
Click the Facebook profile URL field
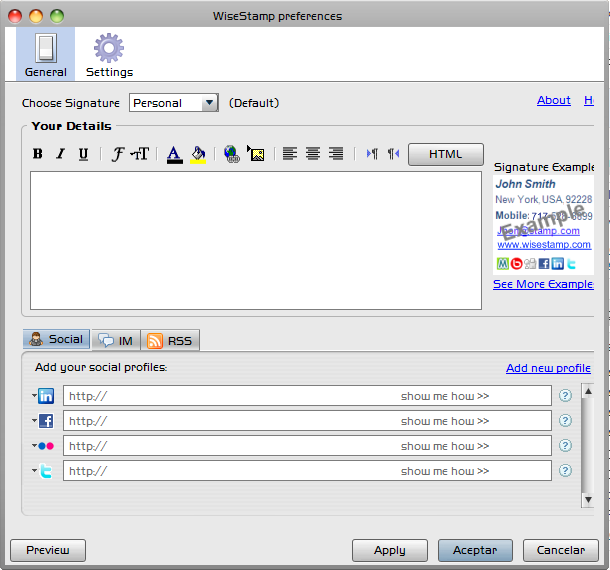pyautogui.click(x=307, y=421)
